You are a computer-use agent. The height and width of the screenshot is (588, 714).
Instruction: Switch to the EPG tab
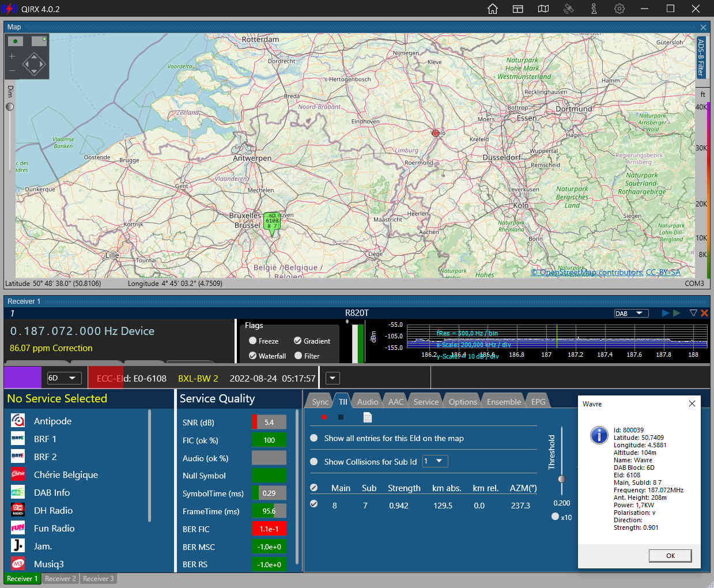[x=538, y=402]
